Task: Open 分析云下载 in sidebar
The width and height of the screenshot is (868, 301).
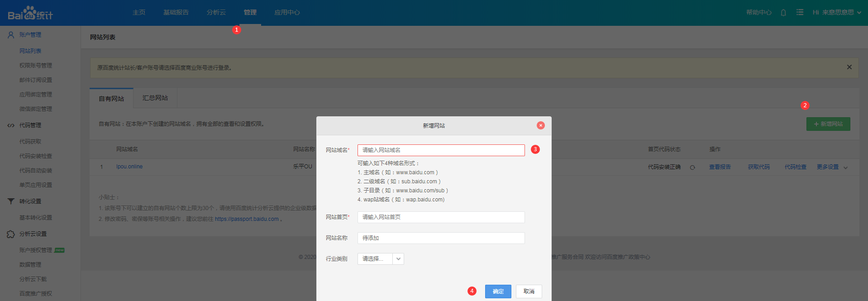Action: click(x=33, y=279)
